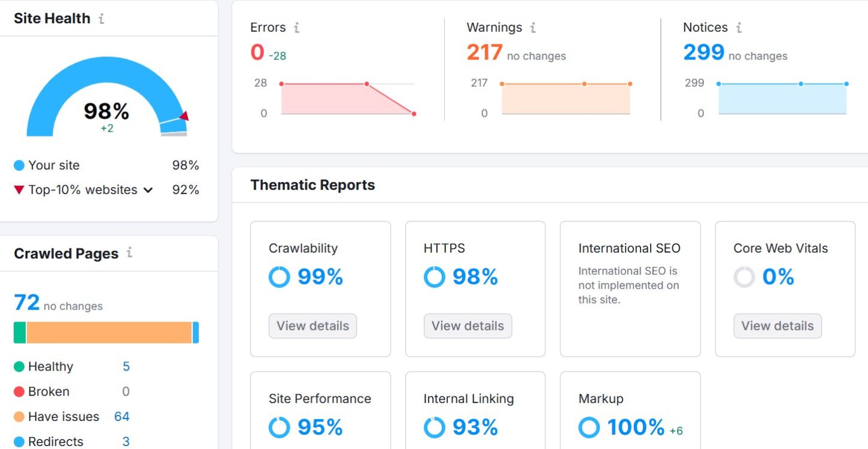Select the red Broken legend dot
The image size is (868, 449).
[x=19, y=392]
